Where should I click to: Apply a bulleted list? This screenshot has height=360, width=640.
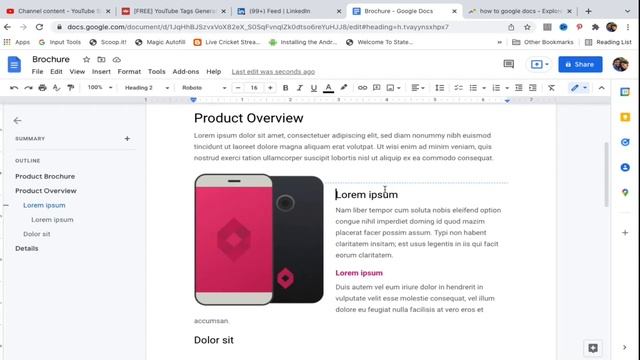(473, 88)
